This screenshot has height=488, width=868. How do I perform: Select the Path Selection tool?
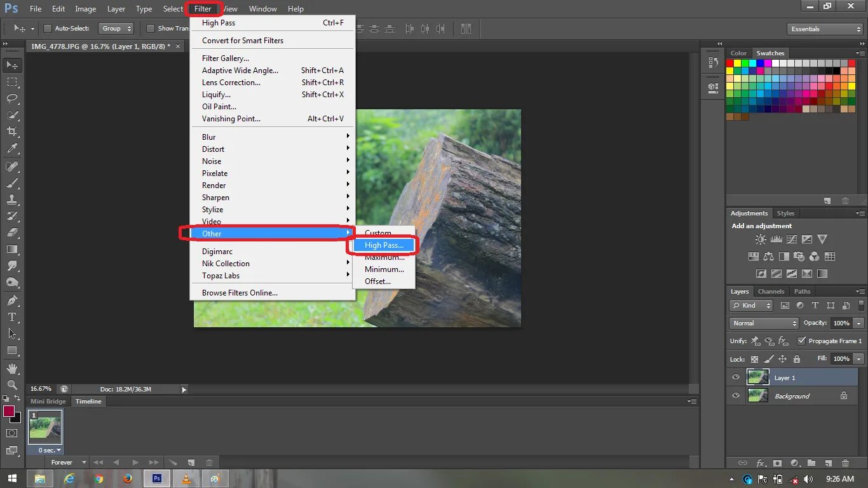pos(12,334)
